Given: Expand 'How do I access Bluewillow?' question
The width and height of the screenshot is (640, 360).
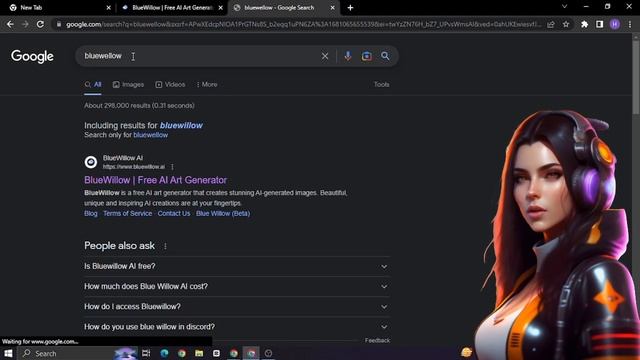Looking at the screenshot, I should coord(237,307).
